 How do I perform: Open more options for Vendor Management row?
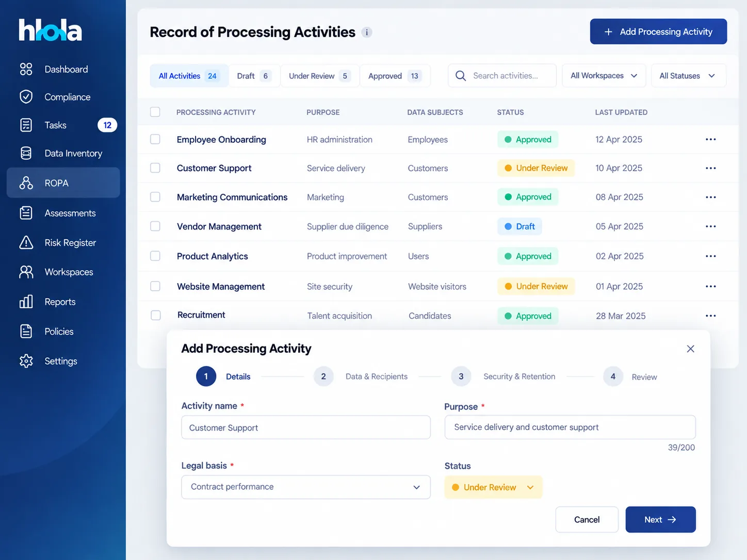pyautogui.click(x=710, y=226)
